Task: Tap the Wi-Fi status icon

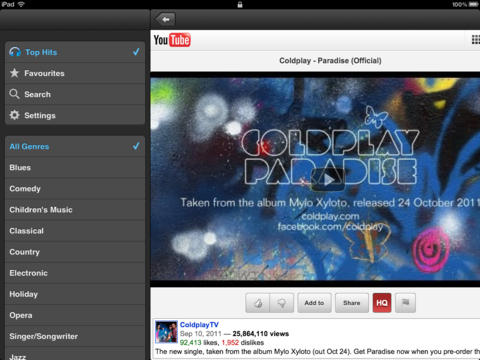Action: 21,4
